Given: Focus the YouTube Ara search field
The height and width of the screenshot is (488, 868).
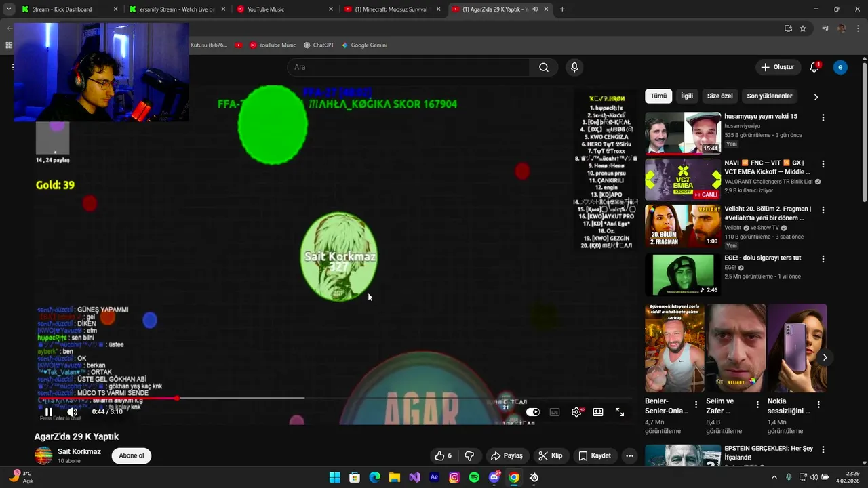Looking at the screenshot, I should (x=408, y=67).
